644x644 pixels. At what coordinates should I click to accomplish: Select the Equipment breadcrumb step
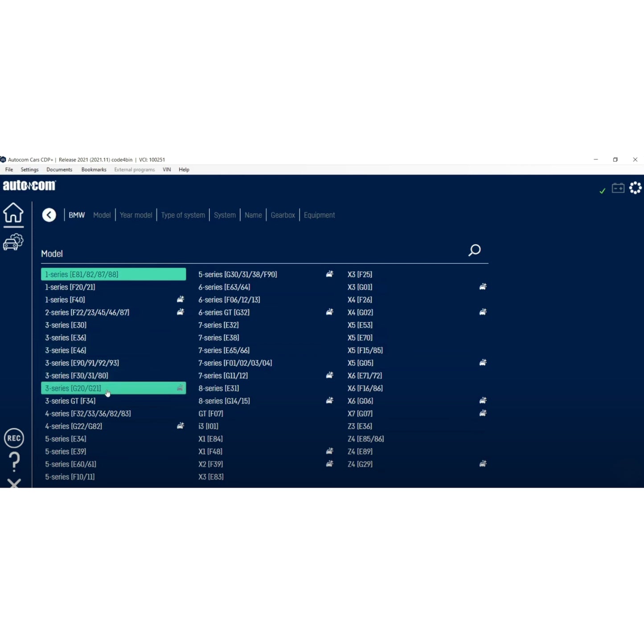coord(319,215)
